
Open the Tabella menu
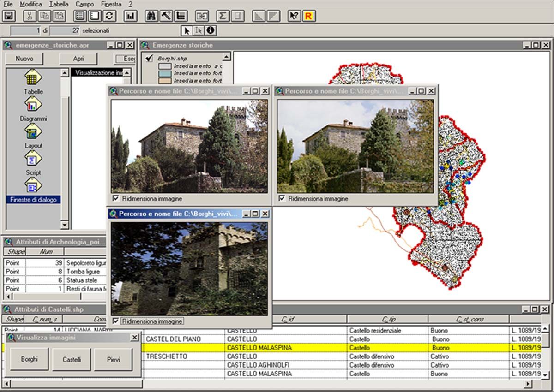[x=59, y=4]
